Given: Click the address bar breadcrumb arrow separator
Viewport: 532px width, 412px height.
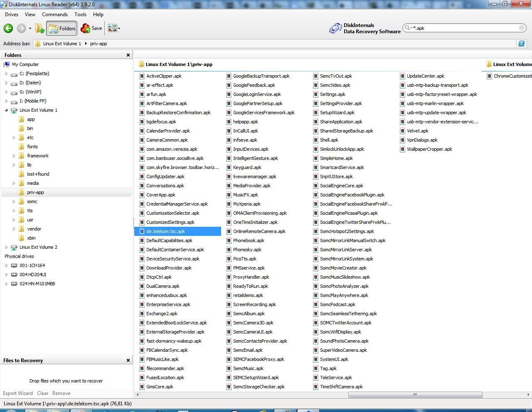Looking at the screenshot, I should tap(86, 44).
